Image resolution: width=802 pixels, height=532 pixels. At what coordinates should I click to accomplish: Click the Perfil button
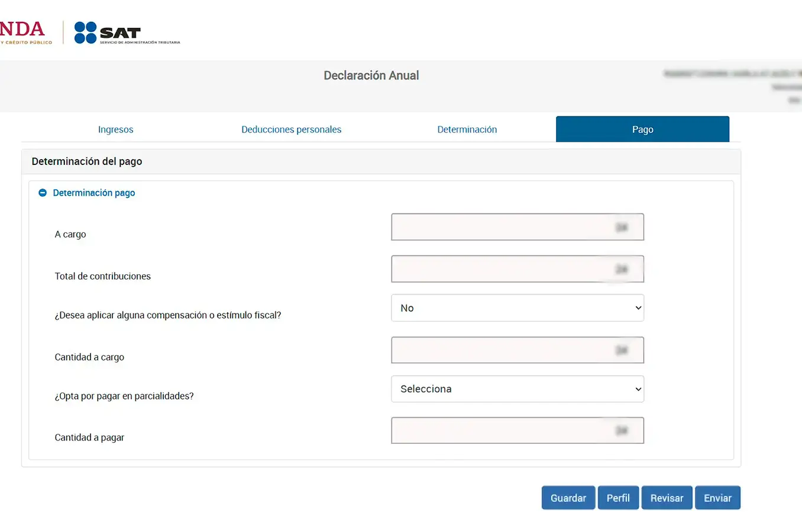[x=618, y=497]
